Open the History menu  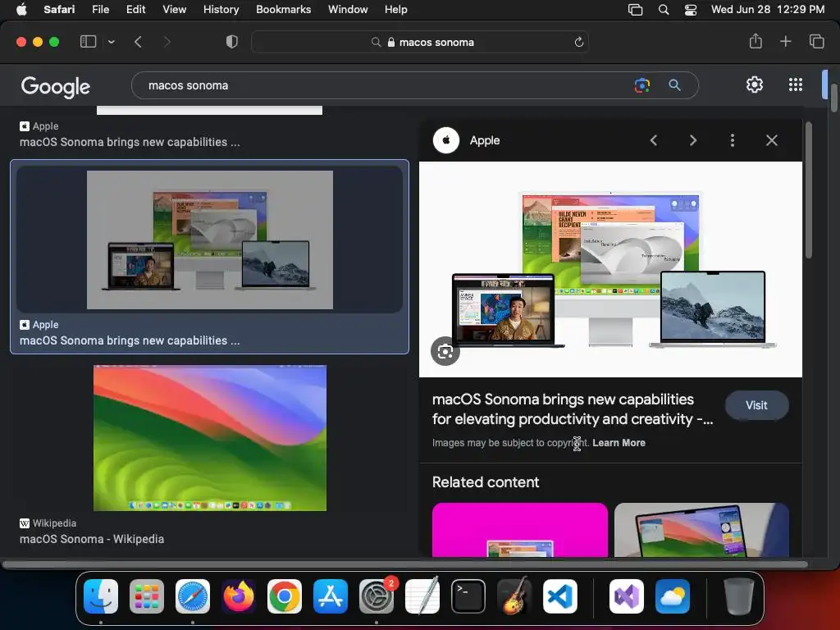click(221, 10)
